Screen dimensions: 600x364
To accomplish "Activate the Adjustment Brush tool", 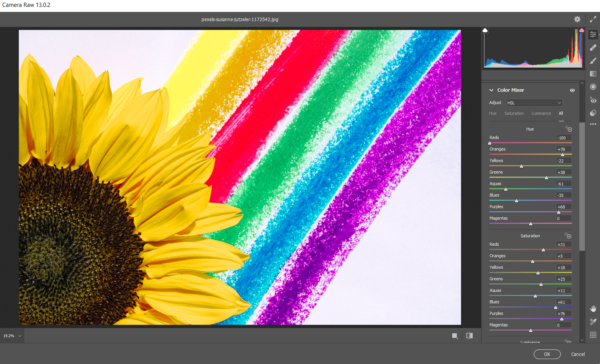I will pyautogui.click(x=593, y=61).
